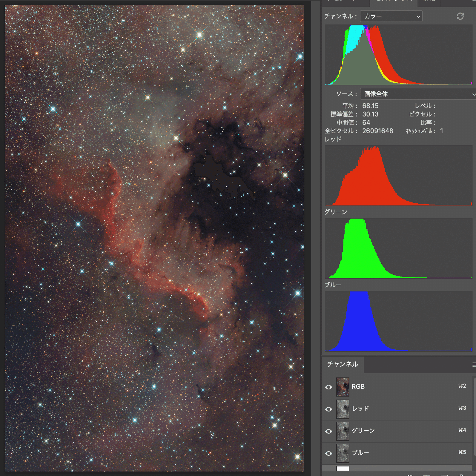
Task: Click the レッド channel thumbnail
Action: tap(343, 409)
